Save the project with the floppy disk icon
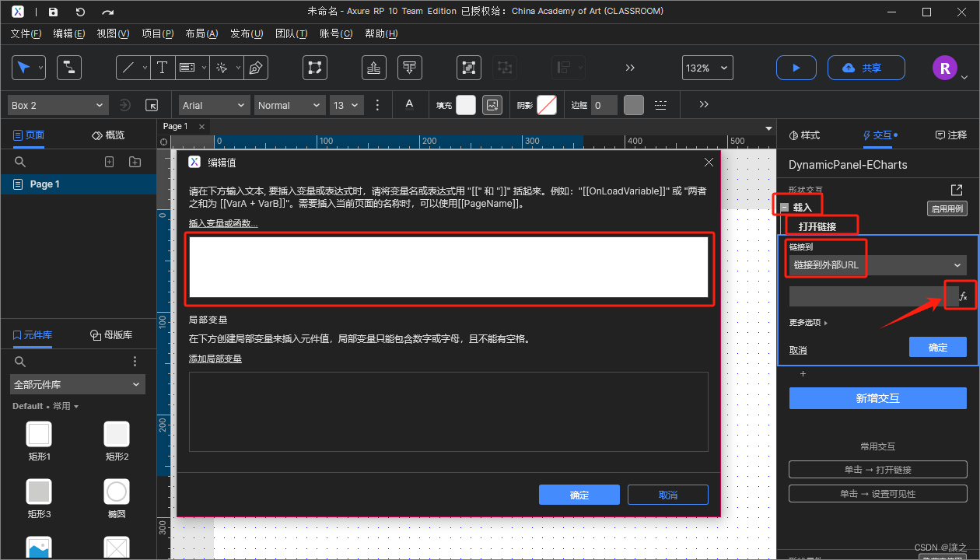This screenshot has width=980, height=560. (53, 12)
